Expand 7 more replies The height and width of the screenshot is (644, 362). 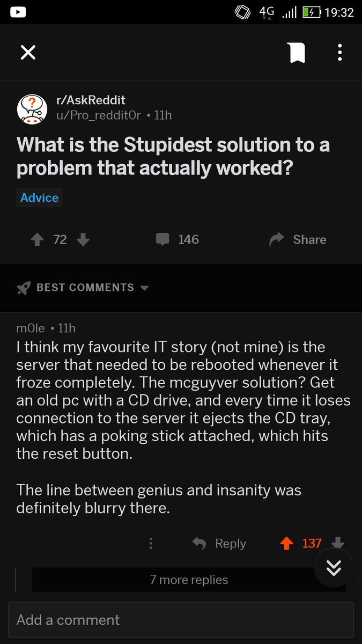189,580
